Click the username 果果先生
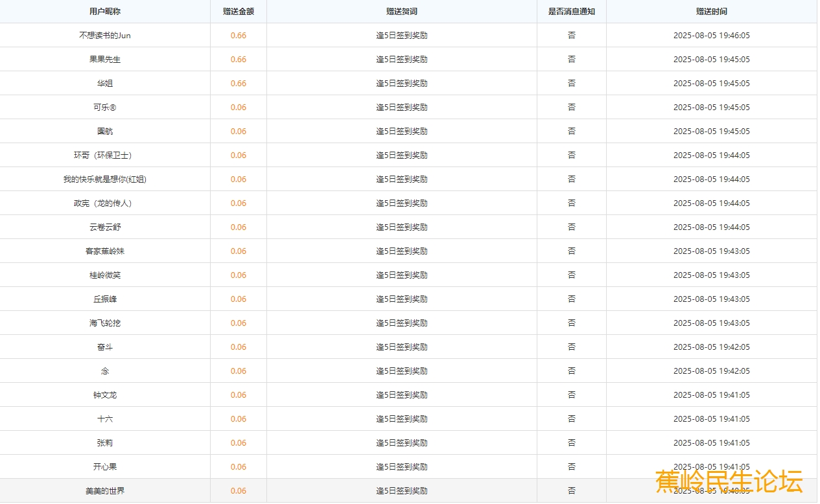 (x=104, y=60)
